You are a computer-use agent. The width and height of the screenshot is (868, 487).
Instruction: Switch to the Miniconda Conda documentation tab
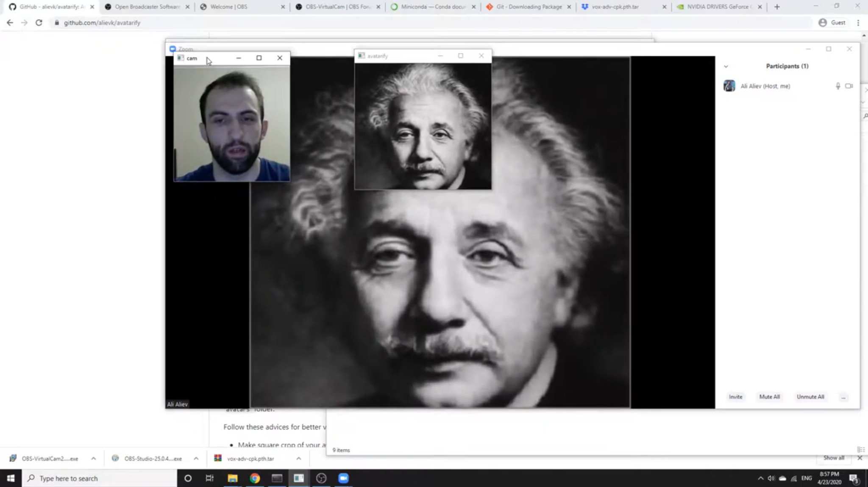pyautogui.click(x=433, y=7)
